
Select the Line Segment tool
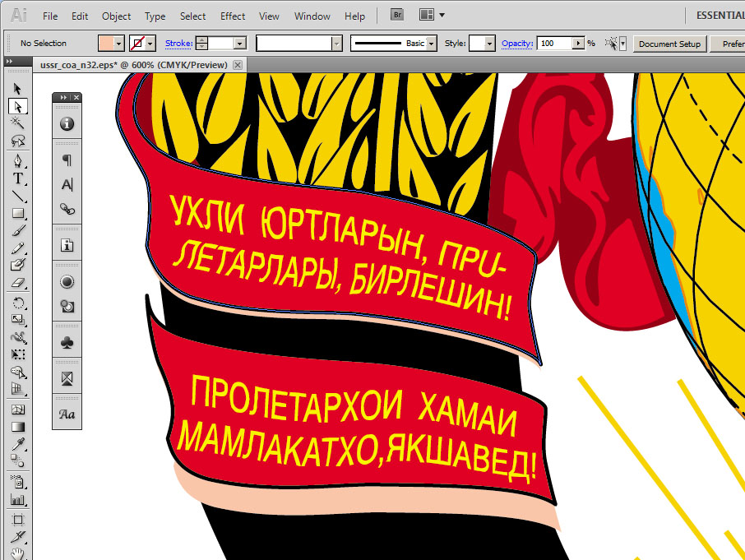pos(17,197)
